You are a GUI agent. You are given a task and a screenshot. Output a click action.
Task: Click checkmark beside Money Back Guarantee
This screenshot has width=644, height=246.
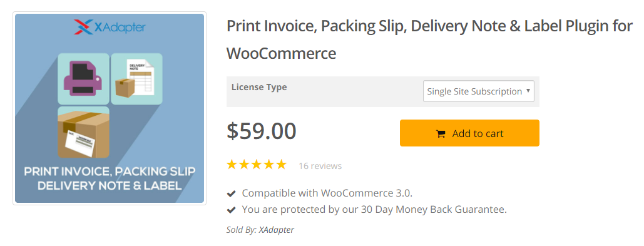coord(231,210)
